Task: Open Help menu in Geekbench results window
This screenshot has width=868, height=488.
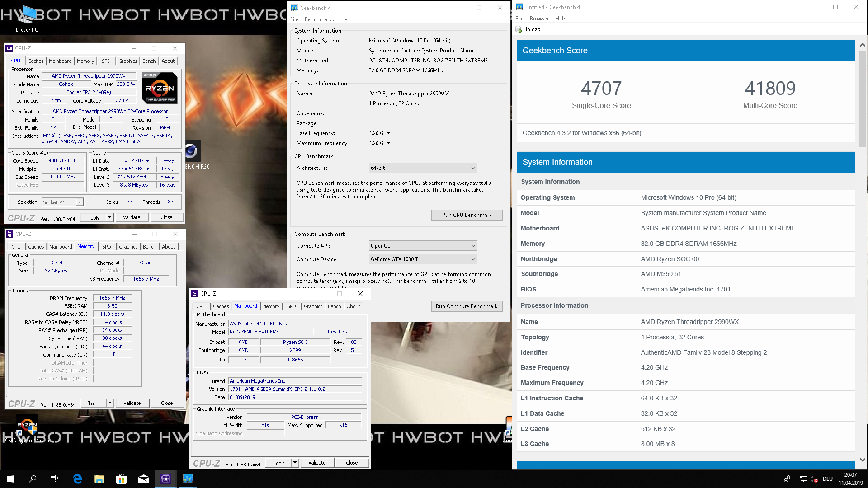Action: click(561, 19)
